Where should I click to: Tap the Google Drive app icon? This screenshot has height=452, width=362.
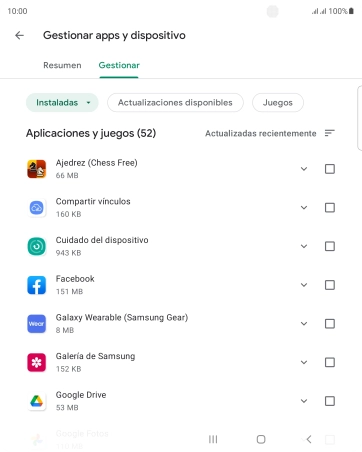[x=36, y=401]
